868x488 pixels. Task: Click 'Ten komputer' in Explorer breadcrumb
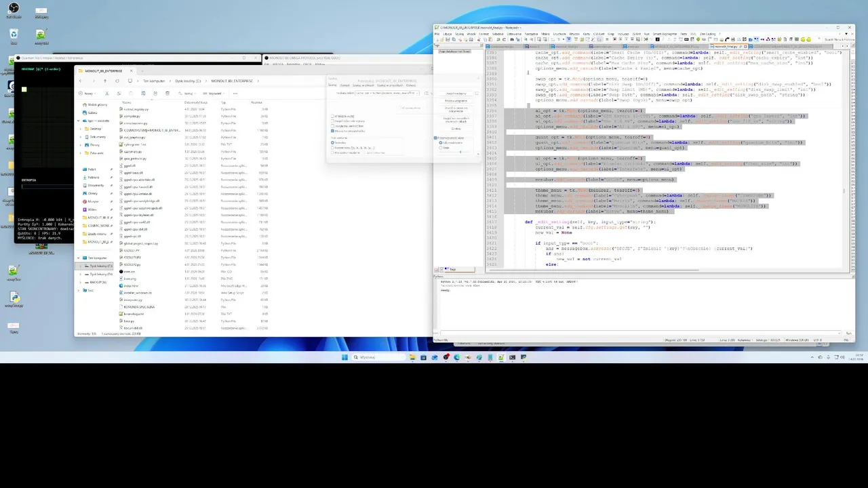point(154,81)
